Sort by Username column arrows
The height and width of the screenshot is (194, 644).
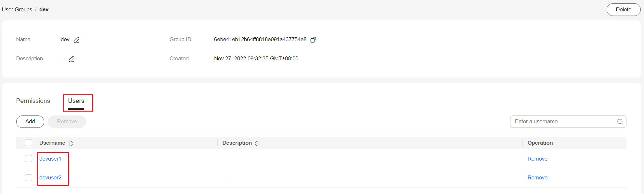click(x=71, y=143)
